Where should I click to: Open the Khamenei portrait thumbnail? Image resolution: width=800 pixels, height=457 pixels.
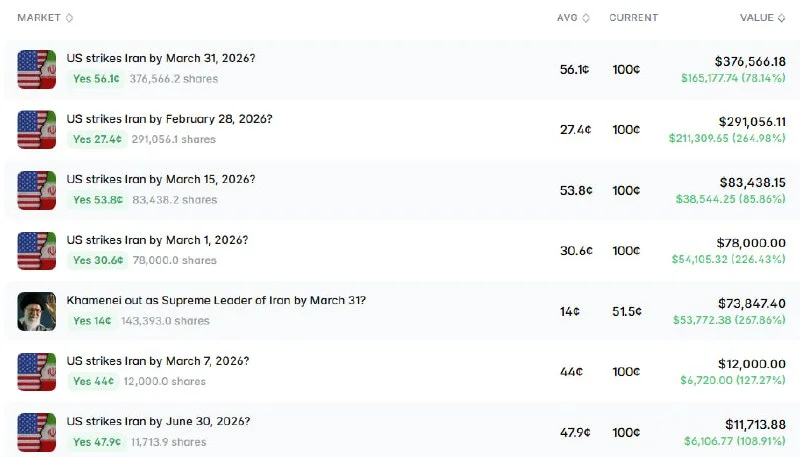coord(36,311)
